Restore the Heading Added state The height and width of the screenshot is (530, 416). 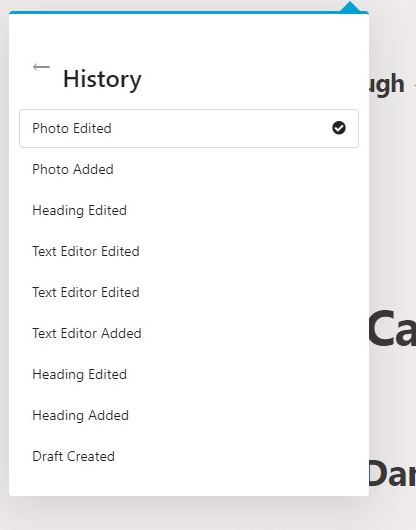(189, 415)
